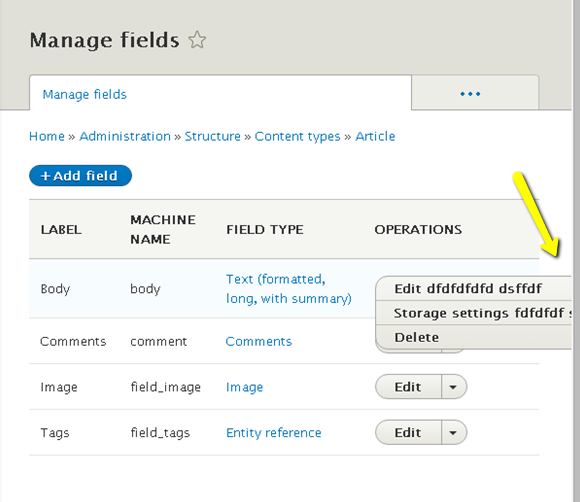The width and height of the screenshot is (580, 502).
Task: Click the Tags label cell
Action: pyautogui.click(x=55, y=432)
